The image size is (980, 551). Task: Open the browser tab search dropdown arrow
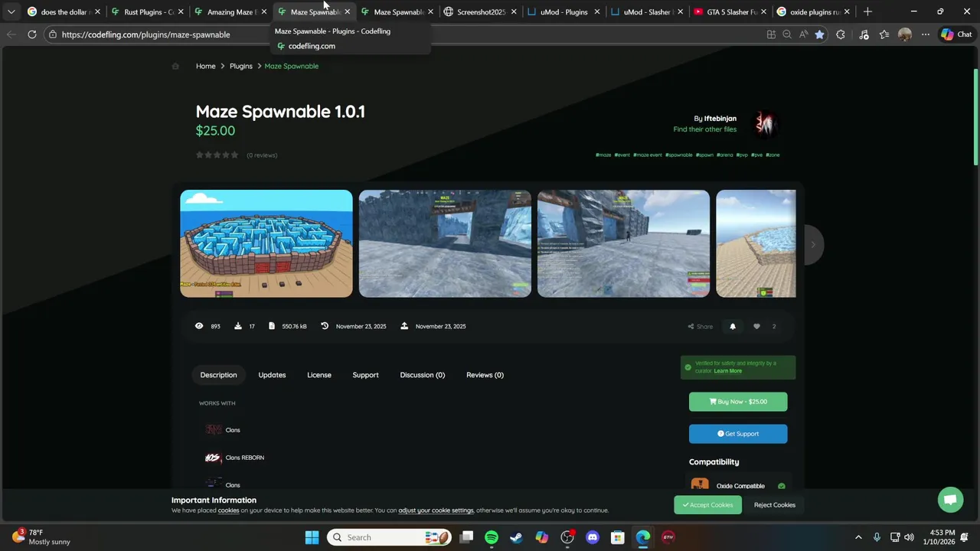click(11, 11)
